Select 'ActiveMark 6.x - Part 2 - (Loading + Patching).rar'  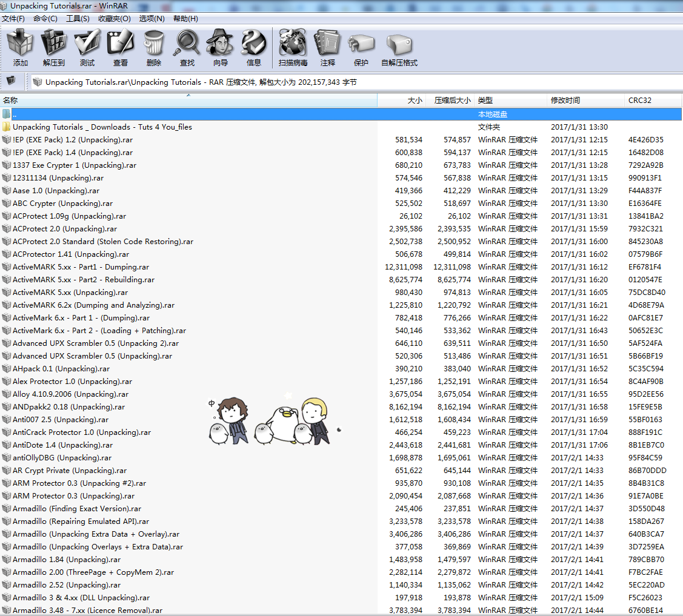[99, 331]
